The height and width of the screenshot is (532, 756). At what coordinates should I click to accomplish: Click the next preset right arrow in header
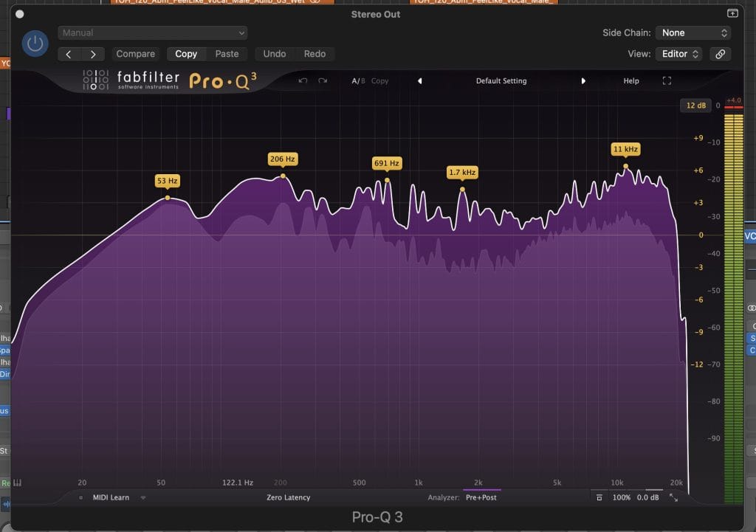93,54
